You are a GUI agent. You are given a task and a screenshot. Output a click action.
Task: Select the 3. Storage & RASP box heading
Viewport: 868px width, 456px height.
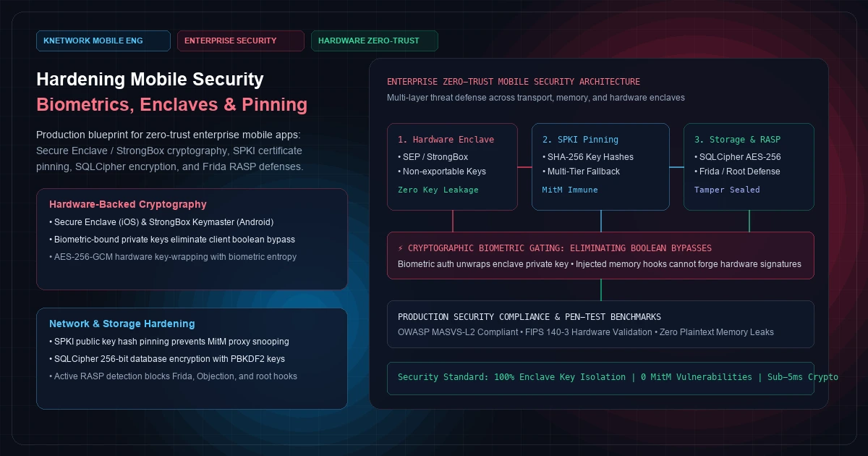[738, 140]
